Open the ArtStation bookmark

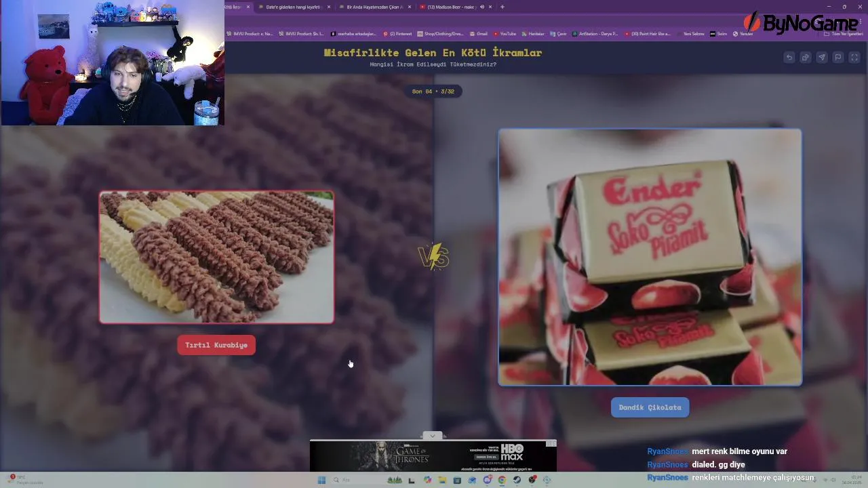pos(595,34)
